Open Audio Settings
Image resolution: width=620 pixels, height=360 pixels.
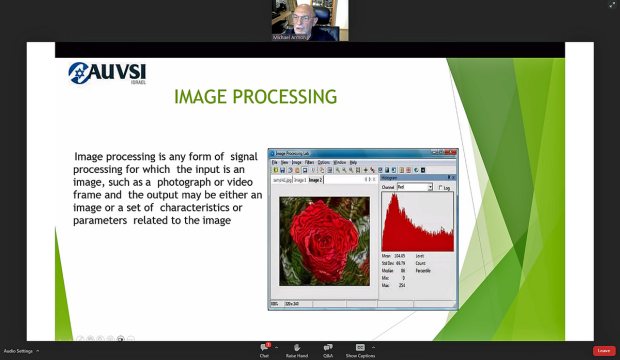pos(18,351)
